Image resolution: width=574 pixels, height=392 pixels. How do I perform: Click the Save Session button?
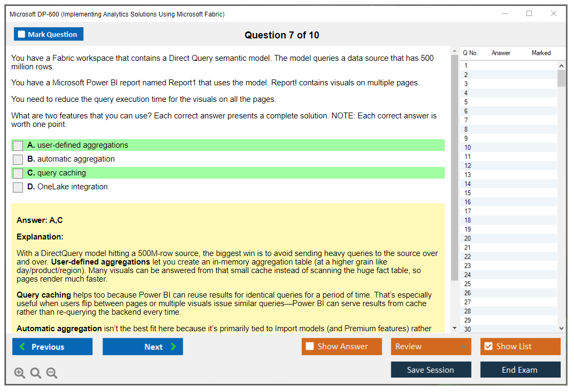point(431,369)
